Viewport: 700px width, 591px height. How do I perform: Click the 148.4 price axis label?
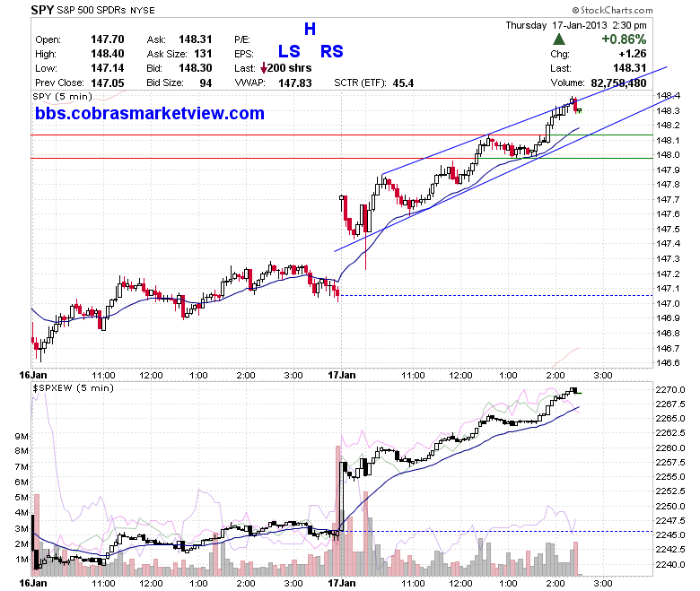tap(668, 95)
